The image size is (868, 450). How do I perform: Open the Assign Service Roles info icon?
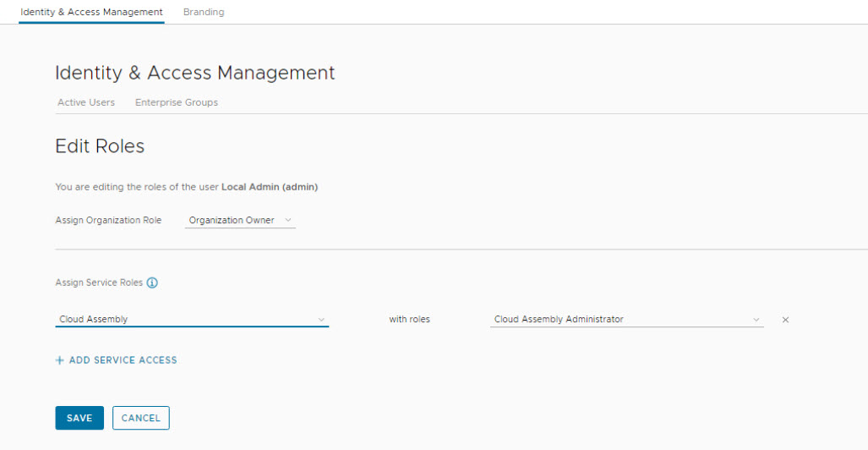(x=152, y=283)
